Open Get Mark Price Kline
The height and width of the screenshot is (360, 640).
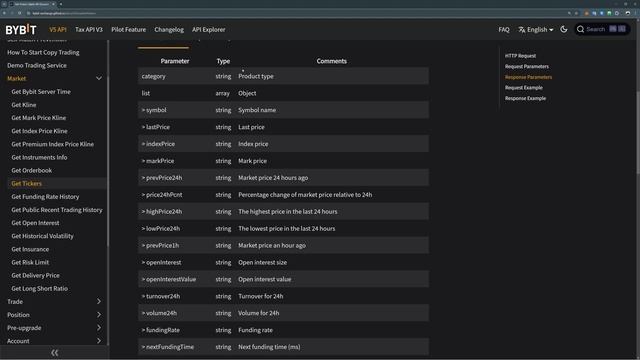(38, 118)
